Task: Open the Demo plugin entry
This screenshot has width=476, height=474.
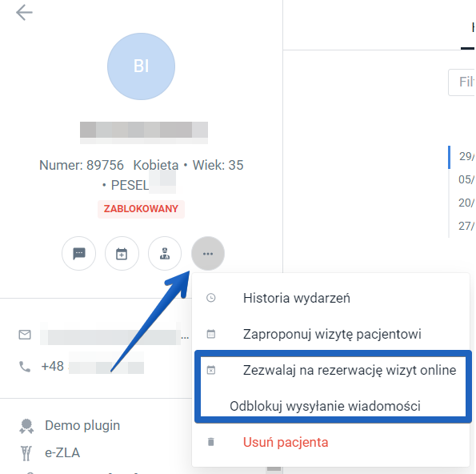Action: coord(82,425)
